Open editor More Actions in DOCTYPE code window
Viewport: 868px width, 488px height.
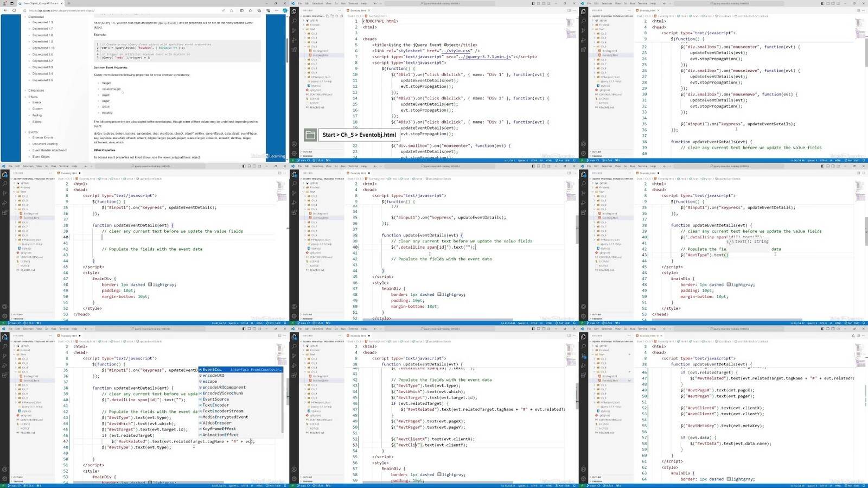point(574,10)
